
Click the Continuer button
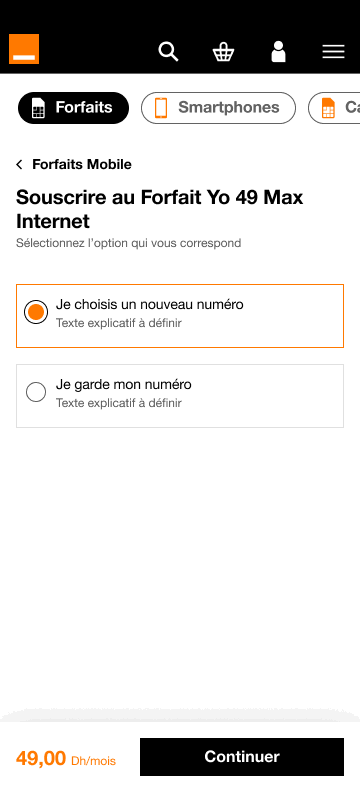[242, 757]
